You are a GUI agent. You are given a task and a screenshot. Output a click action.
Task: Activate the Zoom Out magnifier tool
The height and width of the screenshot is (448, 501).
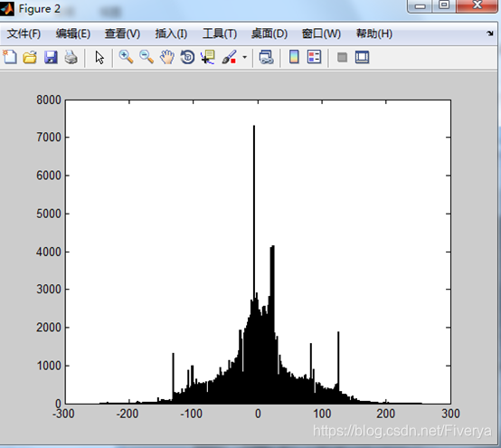[147, 57]
